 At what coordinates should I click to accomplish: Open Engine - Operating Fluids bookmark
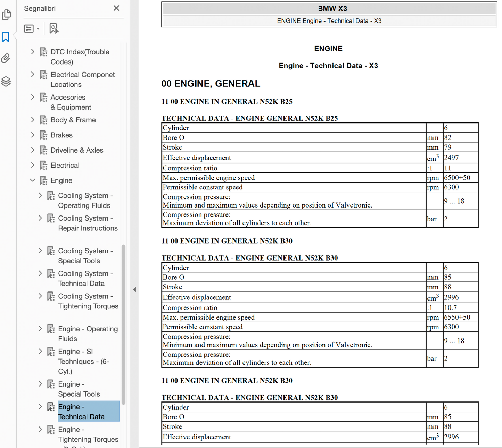[88, 333]
